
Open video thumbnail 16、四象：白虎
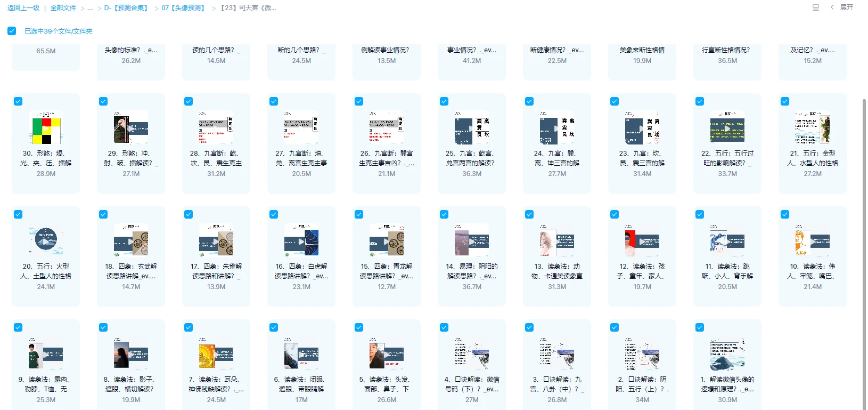301,241
